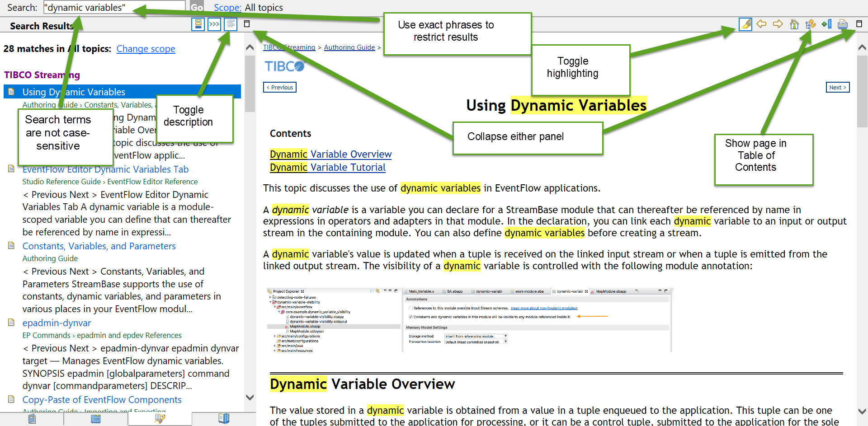
Task: Click the Previous page button
Action: [x=280, y=87]
